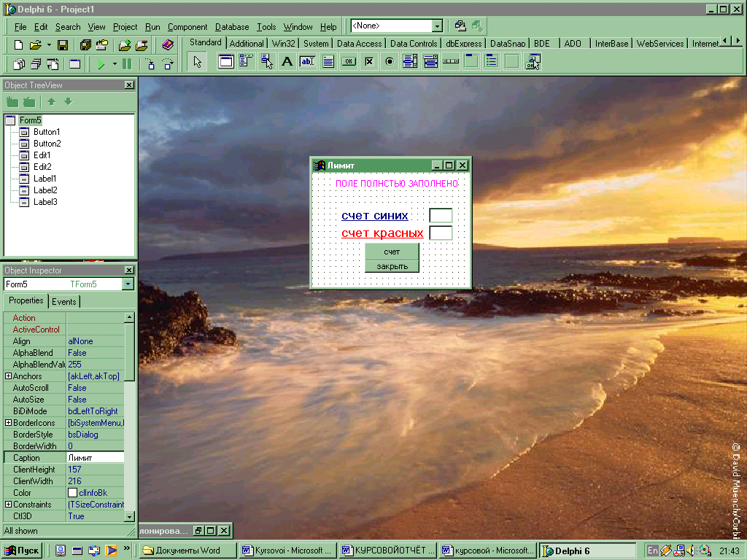747x560 pixels.
Task: Click the Save file toolbar icon
Action: (63, 45)
